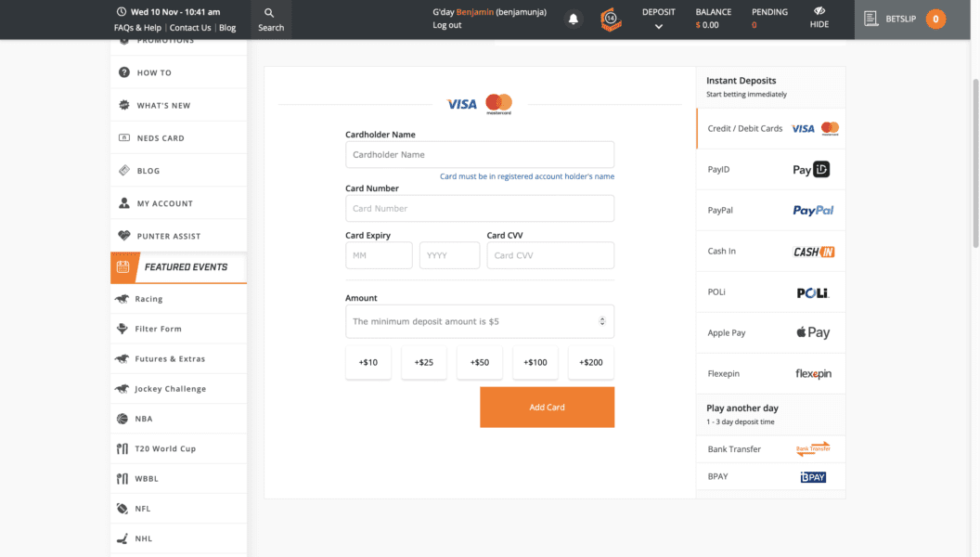
Task: Click the notification bell icon
Action: click(573, 19)
